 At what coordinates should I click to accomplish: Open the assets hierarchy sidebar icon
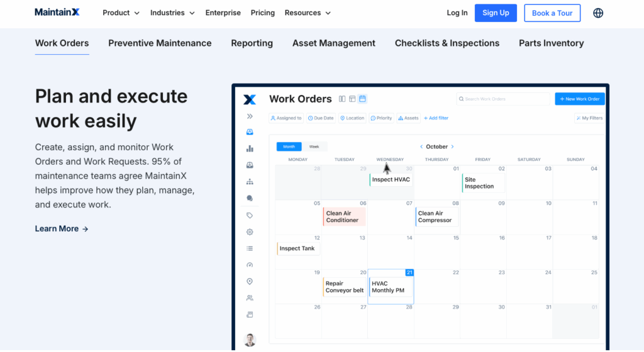[250, 182]
